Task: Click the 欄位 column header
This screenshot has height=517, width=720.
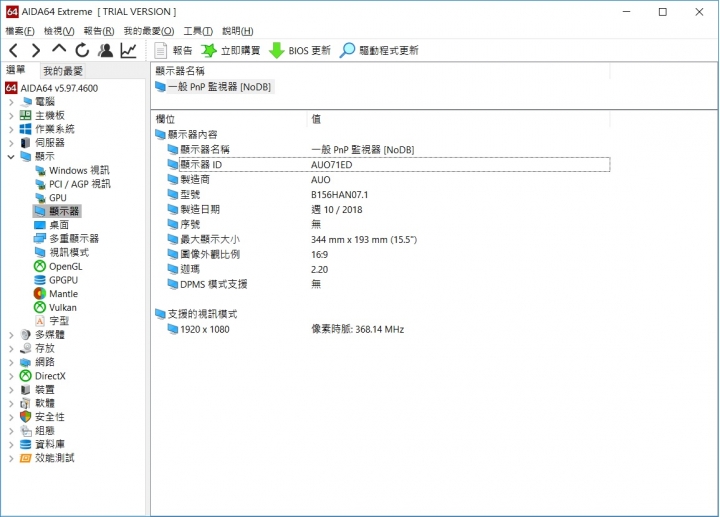Action: click(x=165, y=119)
